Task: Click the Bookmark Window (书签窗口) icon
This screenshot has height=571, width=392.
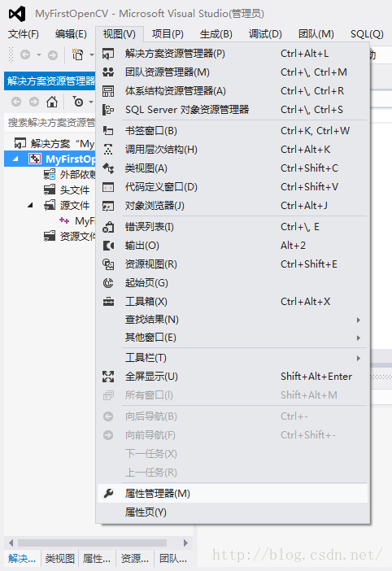Action: click(108, 131)
